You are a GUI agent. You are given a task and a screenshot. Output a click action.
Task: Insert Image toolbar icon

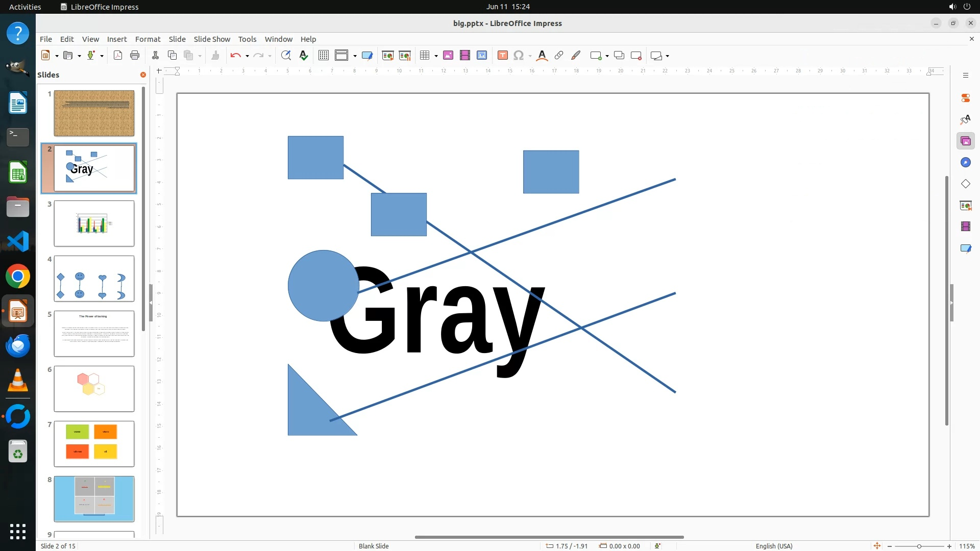click(x=448, y=56)
